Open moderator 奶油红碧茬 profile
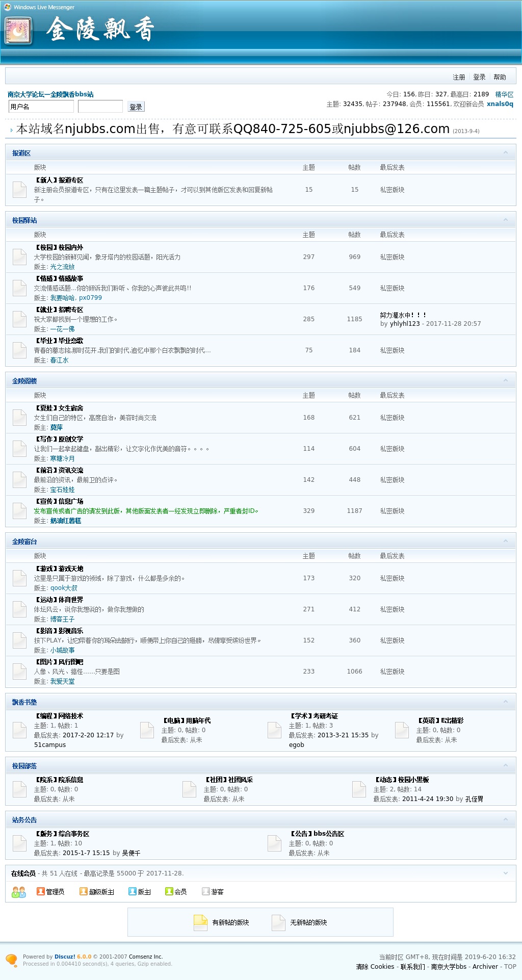This screenshot has width=522, height=980. 66,521
